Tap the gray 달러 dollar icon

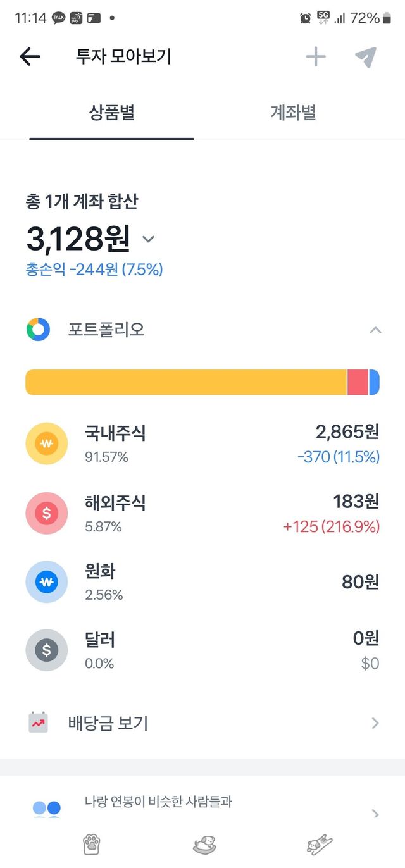click(46, 650)
